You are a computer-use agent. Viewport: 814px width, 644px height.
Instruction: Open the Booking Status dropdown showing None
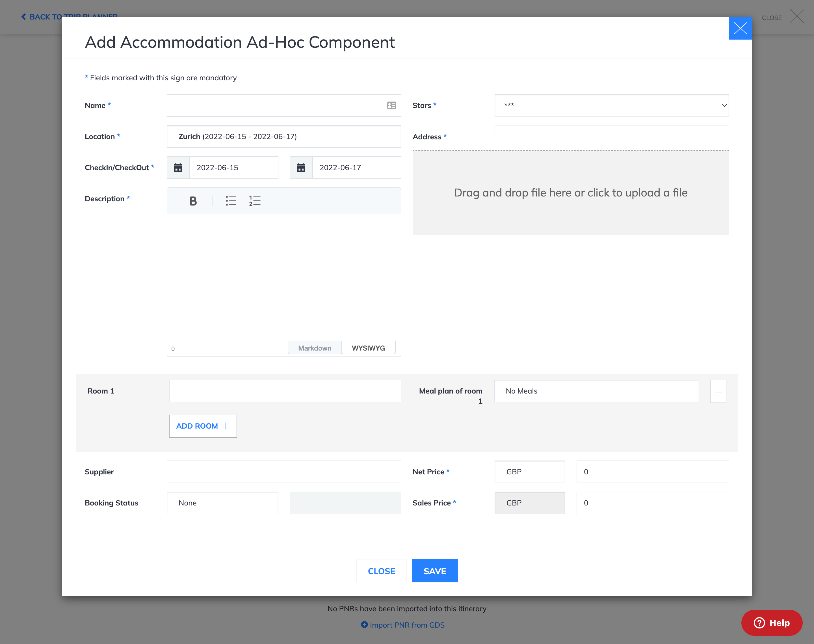click(x=222, y=503)
